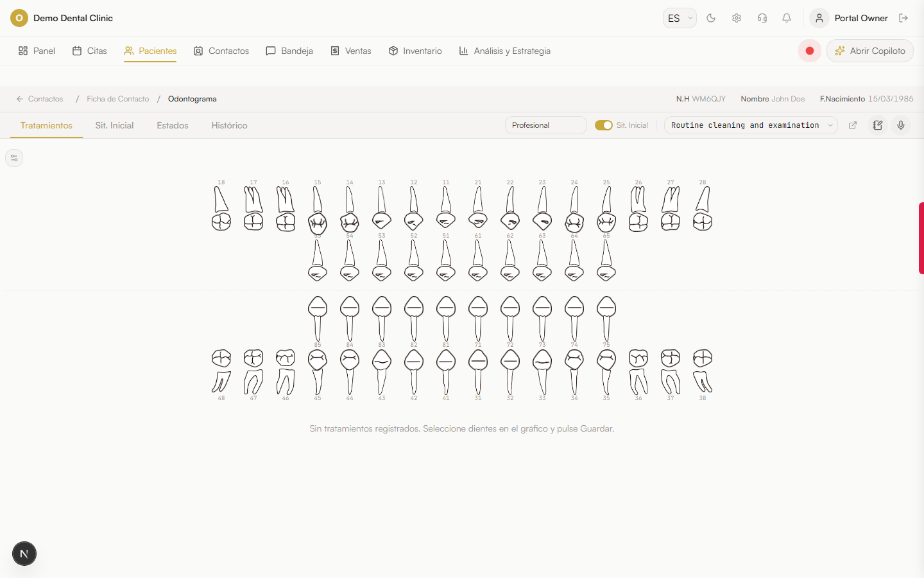
Task: Open Bandeja inbox section
Action: 289,51
